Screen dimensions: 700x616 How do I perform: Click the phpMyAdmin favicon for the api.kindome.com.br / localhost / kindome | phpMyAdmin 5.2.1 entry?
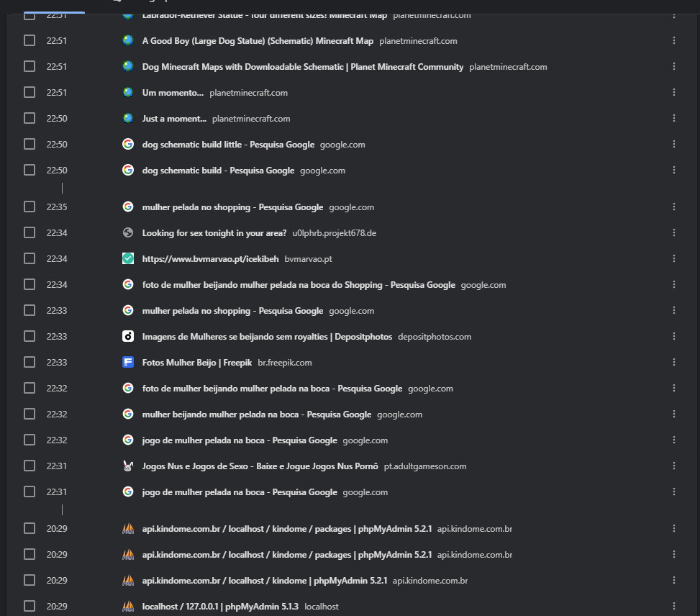point(128,580)
